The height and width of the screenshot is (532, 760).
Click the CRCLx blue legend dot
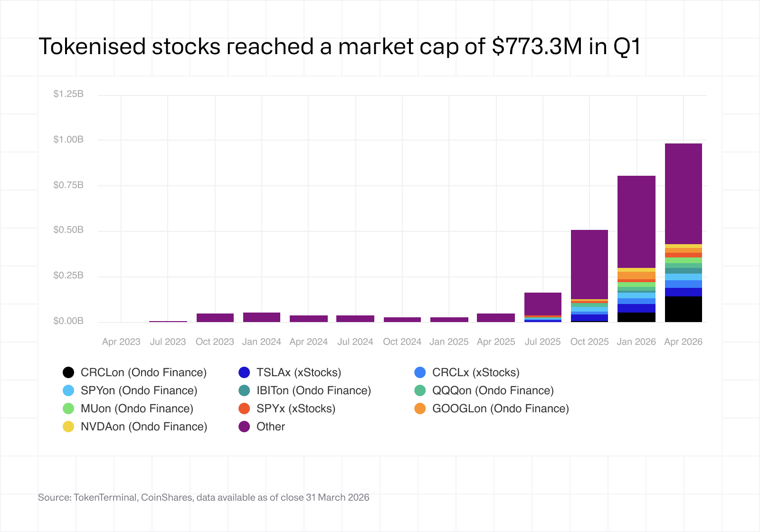click(420, 372)
